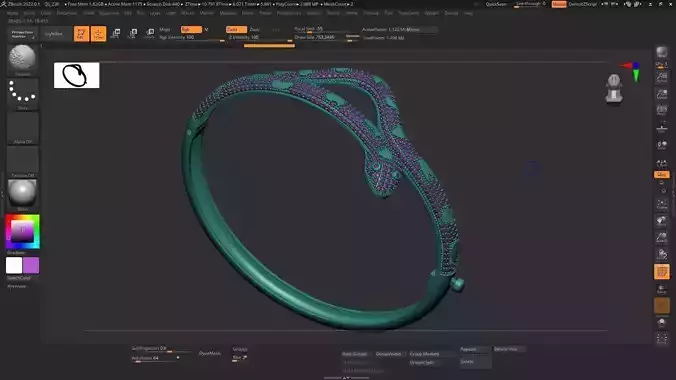Open the Alpha Off selector
676x380 pixels.
(x=22, y=128)
